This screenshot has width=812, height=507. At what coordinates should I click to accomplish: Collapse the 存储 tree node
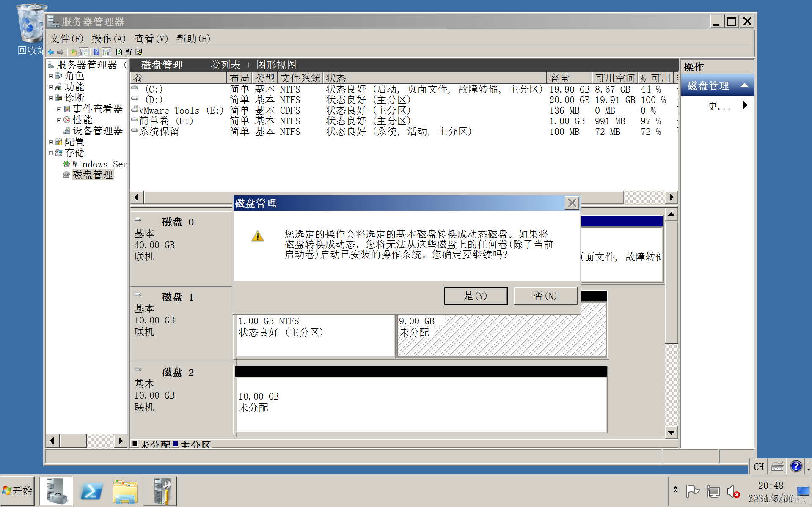pyautogui.click(x=51, y=153)
